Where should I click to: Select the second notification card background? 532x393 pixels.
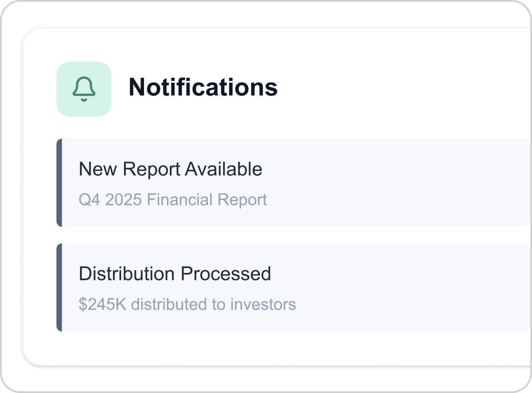(x=381, y=287)
